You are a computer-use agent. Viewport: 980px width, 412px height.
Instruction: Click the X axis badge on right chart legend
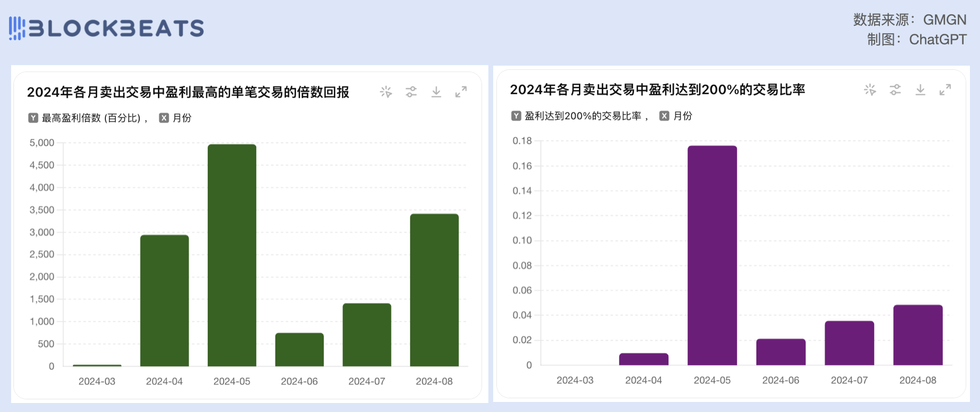(x=664, y=116)
